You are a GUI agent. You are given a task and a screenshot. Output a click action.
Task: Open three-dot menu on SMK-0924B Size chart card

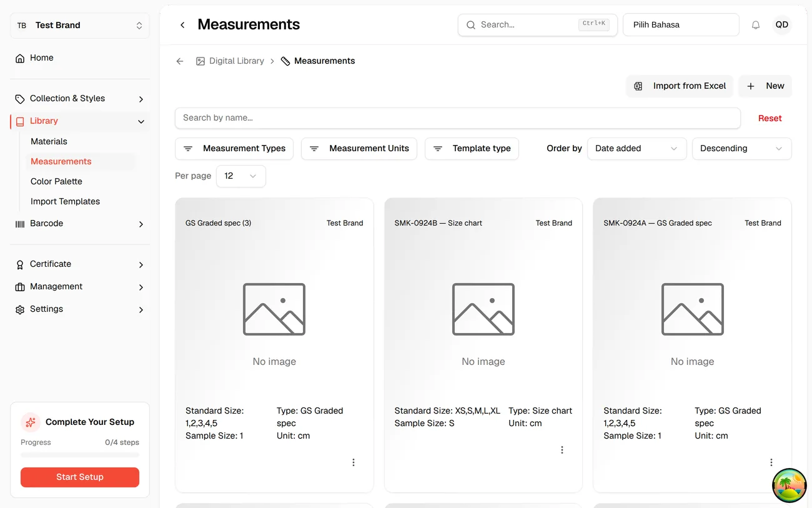click(562, 450)
